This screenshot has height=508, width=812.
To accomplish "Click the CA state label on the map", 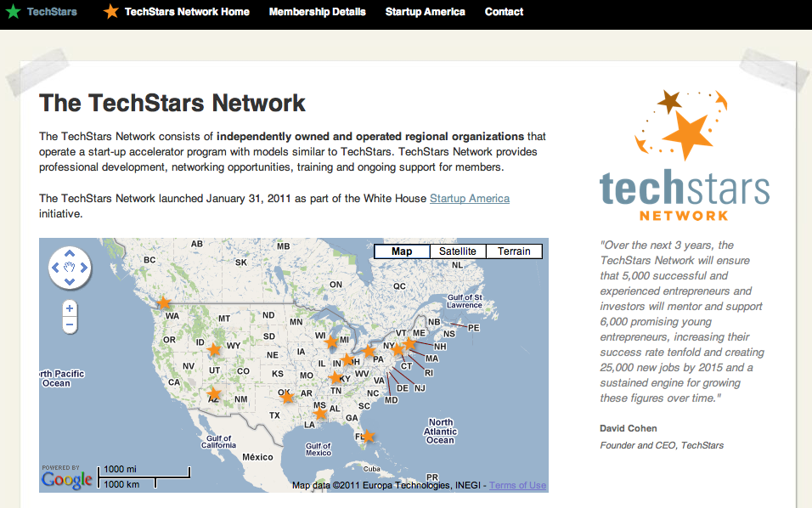I will point(174,382).
